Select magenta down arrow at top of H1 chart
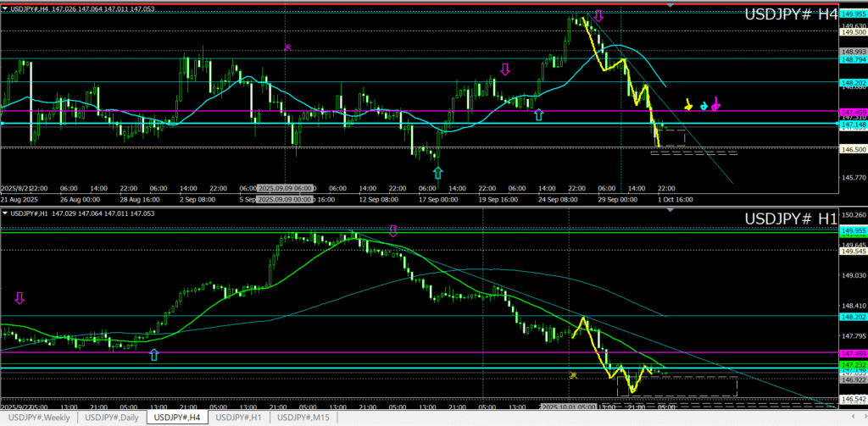This screenshot has width=868, height=426. (393, 230)
